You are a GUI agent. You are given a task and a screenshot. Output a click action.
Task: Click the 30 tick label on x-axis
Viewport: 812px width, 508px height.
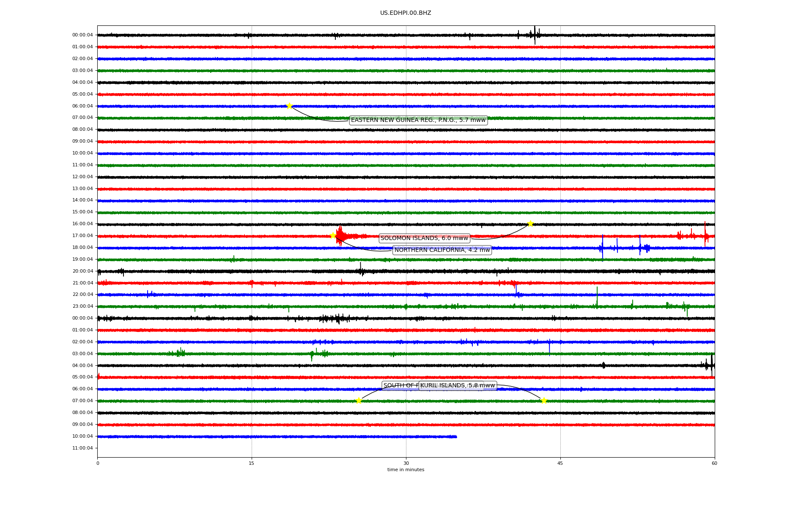pos(406,463)
